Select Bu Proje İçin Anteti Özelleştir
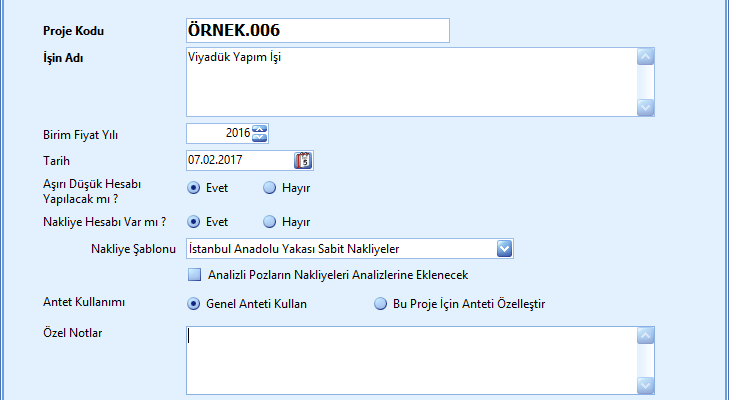 pos(379,304)
